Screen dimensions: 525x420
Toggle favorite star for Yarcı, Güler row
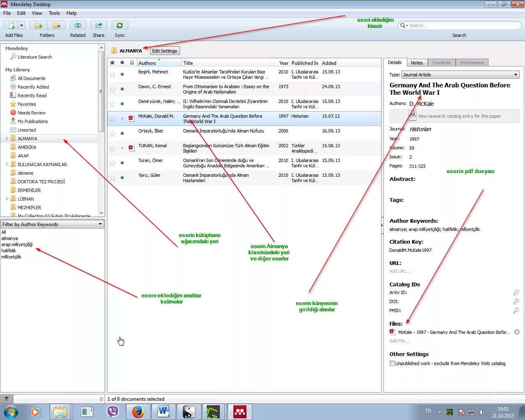click(112, 178)
